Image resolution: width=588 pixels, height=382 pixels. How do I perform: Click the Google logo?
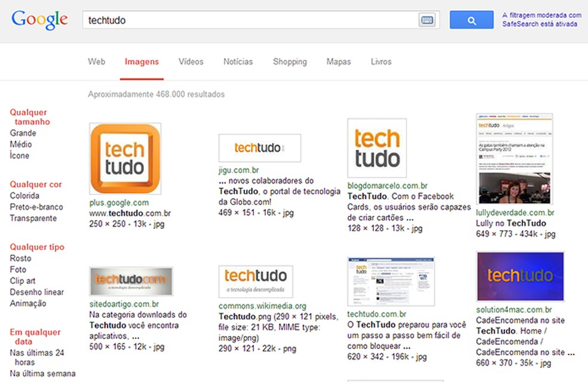pos(39,20)
